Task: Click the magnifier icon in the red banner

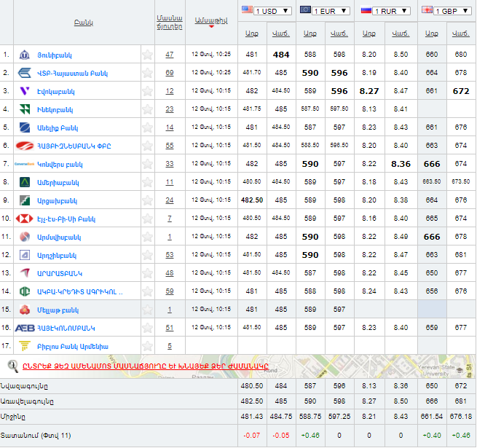Action: (12, 366)
